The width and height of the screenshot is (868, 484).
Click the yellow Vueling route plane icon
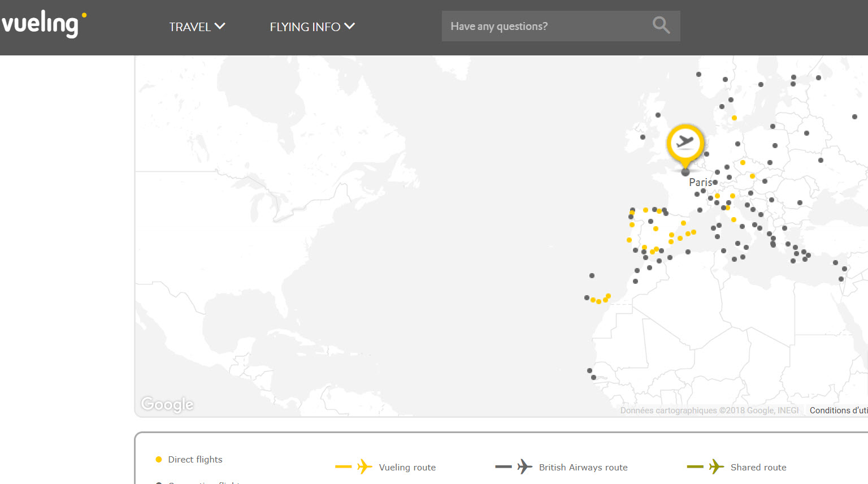[x=364, y=467]
